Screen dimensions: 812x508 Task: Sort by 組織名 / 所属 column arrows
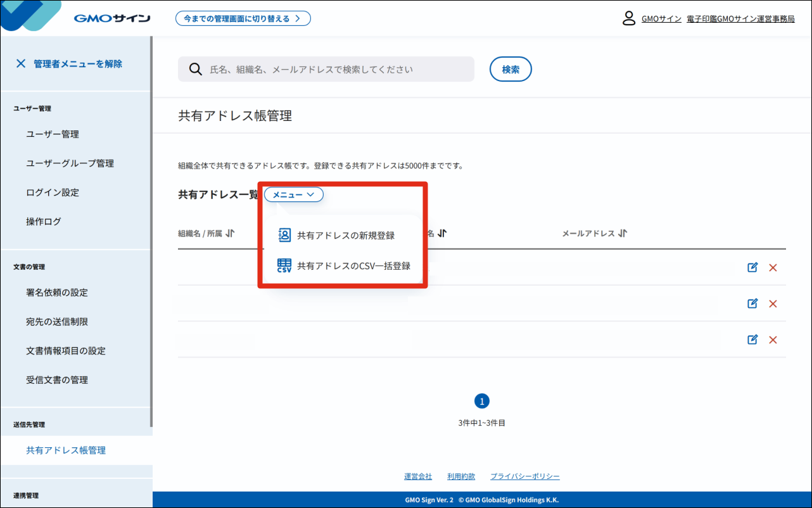[230, 233]
